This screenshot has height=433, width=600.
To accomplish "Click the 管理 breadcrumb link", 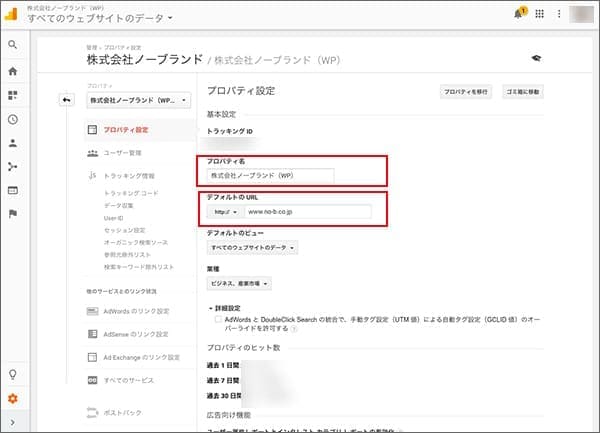I will 92,47.
